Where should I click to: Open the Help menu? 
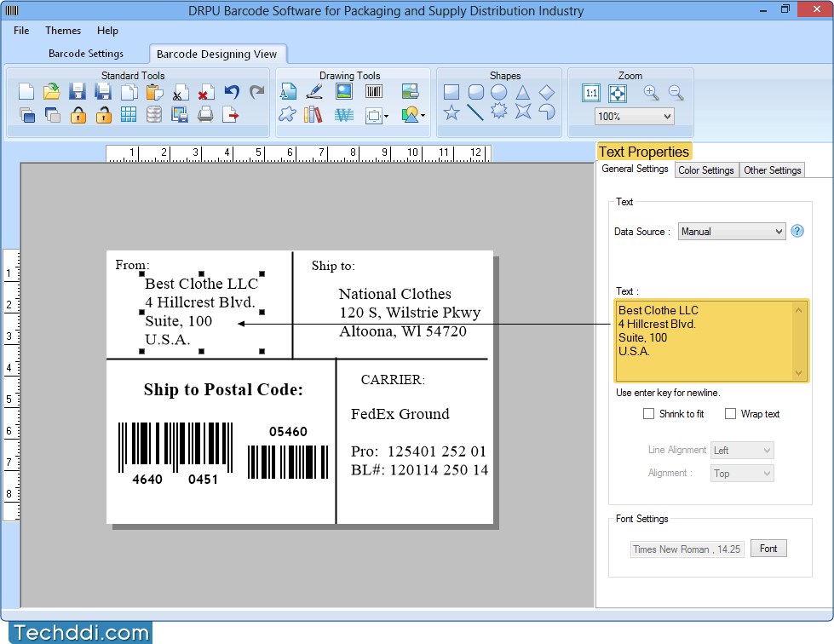coord(107,31)
